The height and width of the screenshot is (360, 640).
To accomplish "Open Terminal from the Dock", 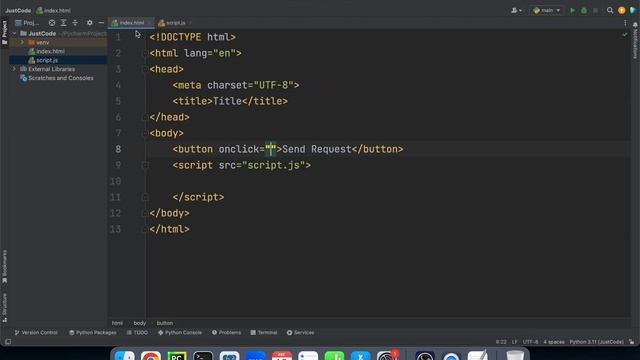I will tap(203, 356).
